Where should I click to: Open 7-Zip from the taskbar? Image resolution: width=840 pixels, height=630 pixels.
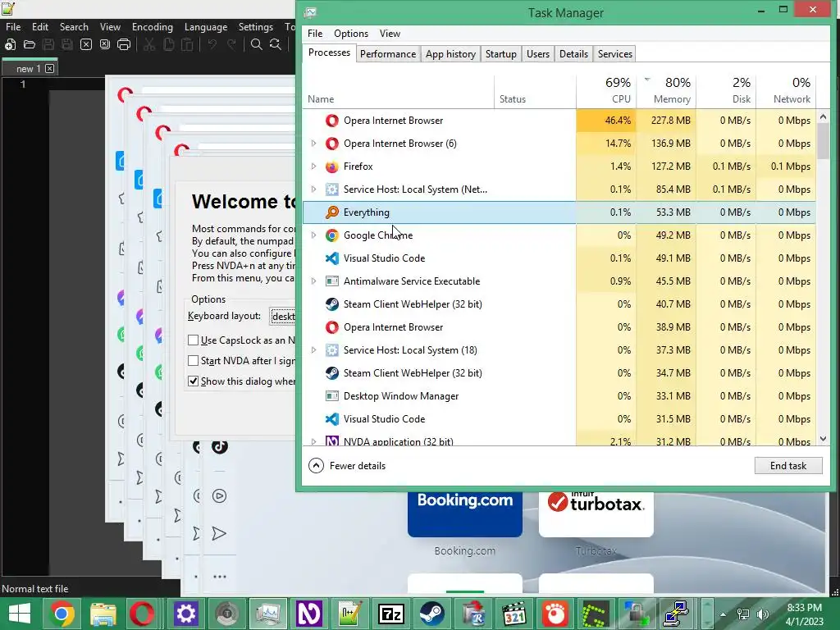point(391,614)
